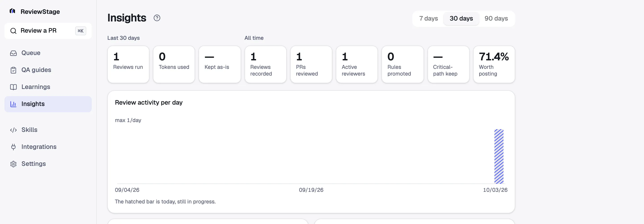Click the 09/04/26 axis date
644x224 pixels.
click(x=127, y=190)
